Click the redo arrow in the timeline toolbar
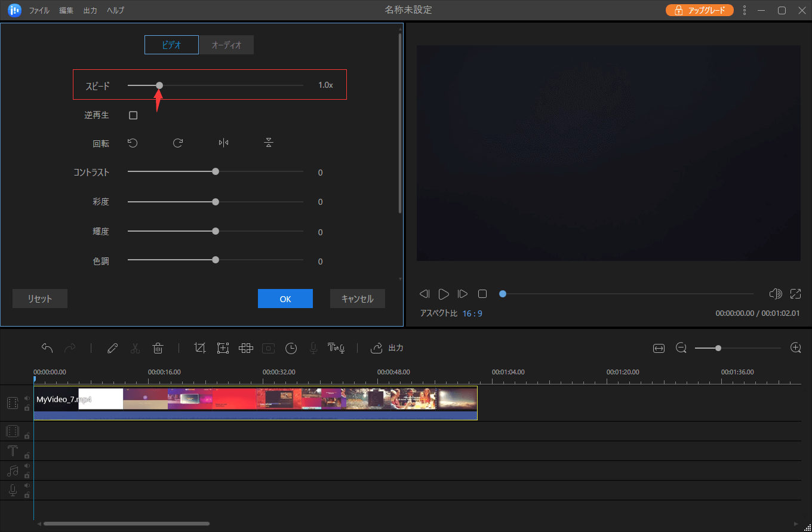The width and height of the screenshot is (812, 532). (x=70, y=348)
